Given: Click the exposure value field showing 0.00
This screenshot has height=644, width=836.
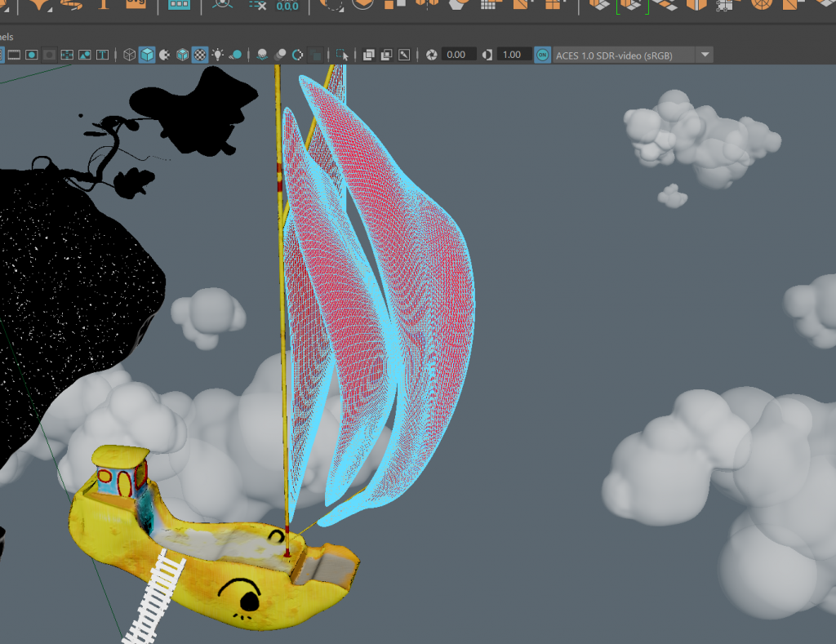Looking at the screenshot, I should [x=456, y=55].
